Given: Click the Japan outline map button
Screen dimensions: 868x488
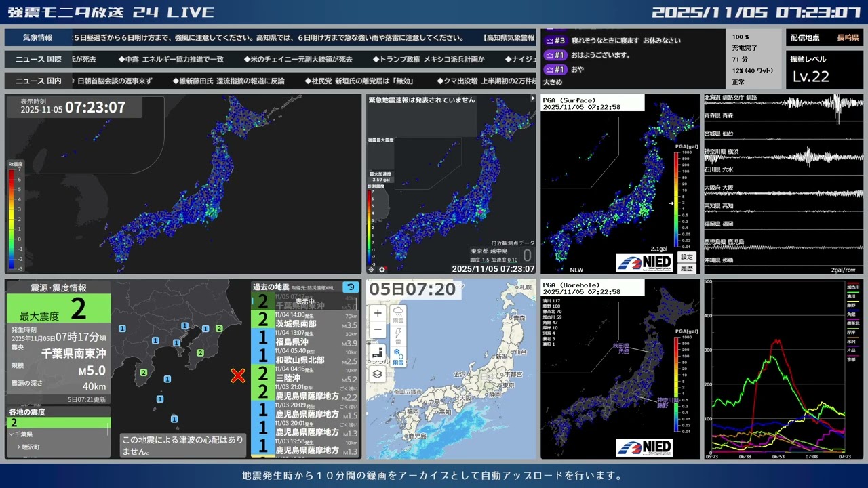Looking at the screenshot, I should [x=378, y=352].
